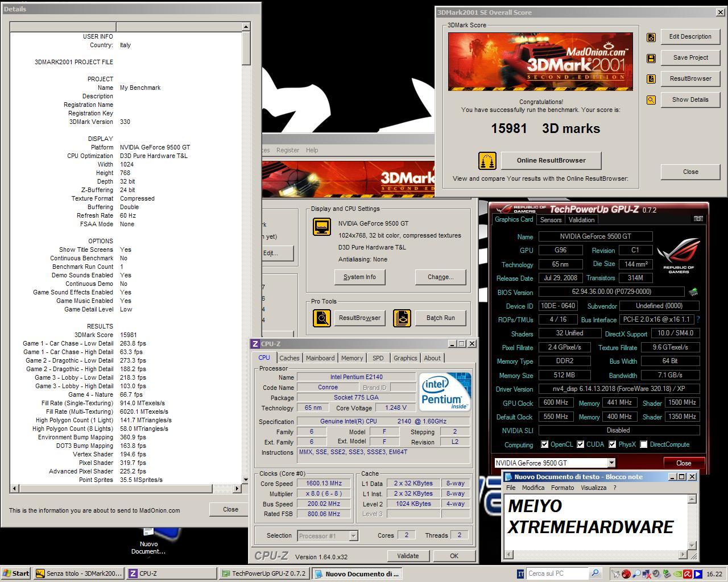Viewport: 728px width, 582px height.
Task: Click the Save Project floppy disk icon
Action: tap(651, 58)
